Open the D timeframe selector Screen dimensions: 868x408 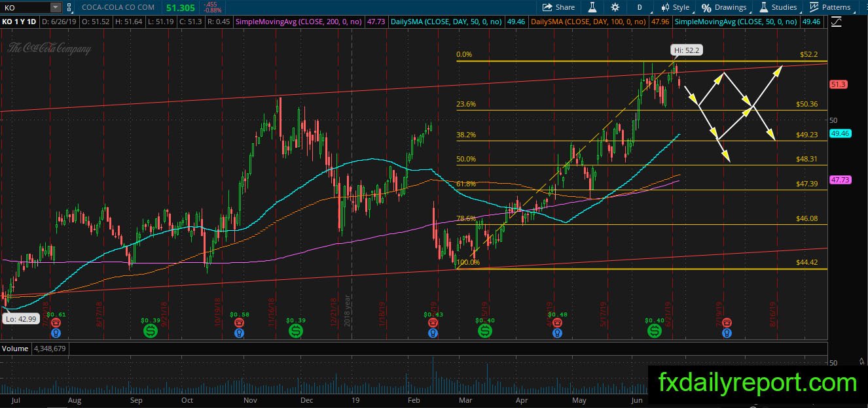coord(639,7)
